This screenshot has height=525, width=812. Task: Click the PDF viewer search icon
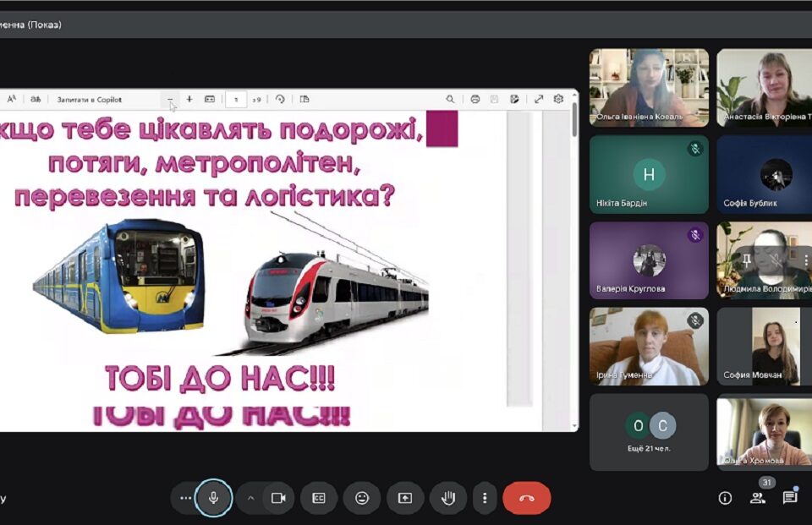pos(450,99)
